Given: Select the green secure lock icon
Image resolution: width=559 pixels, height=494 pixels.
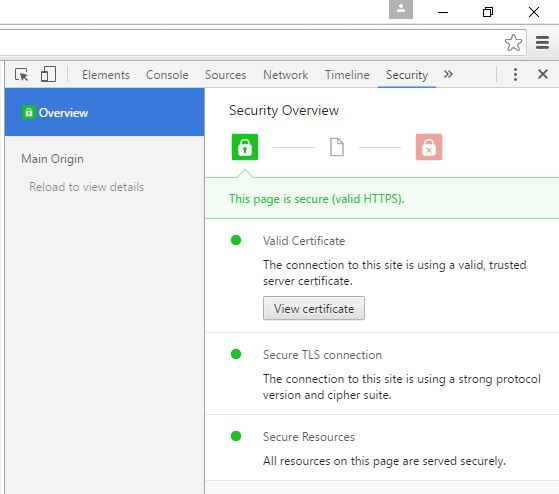Looking at the screenshot, I should (245, 147).
